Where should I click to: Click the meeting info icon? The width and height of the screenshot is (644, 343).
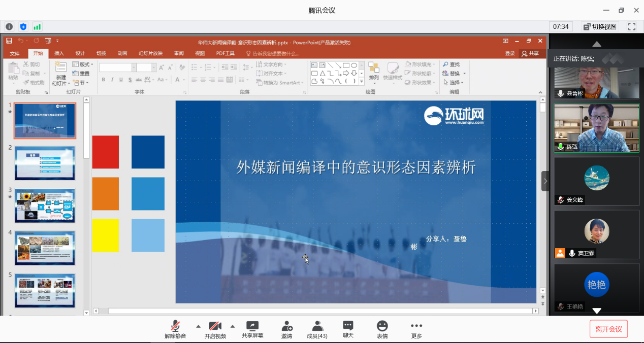coord(9,26)
